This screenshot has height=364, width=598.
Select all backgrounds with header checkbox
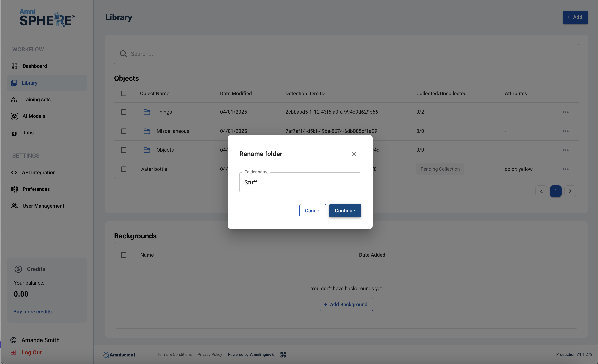click(124, 255)
